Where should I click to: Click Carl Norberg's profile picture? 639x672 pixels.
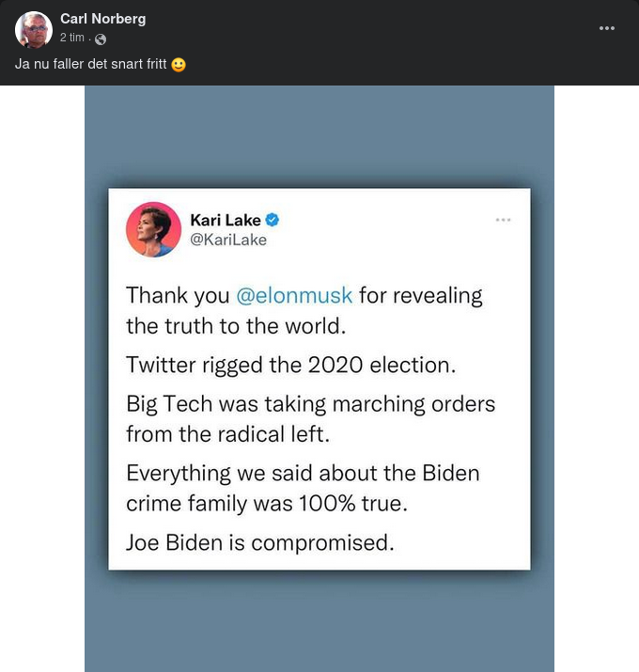[34, 30]
